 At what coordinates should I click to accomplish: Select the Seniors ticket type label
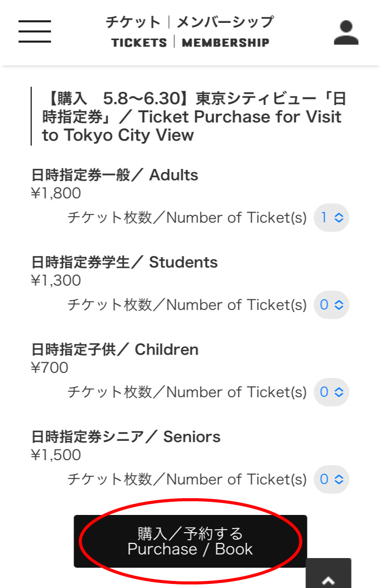coord(126,437)
